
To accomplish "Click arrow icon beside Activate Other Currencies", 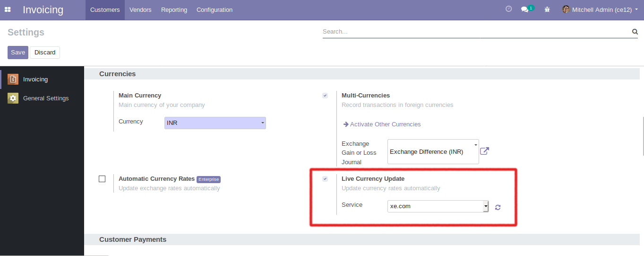I will (x=346, y=124).
